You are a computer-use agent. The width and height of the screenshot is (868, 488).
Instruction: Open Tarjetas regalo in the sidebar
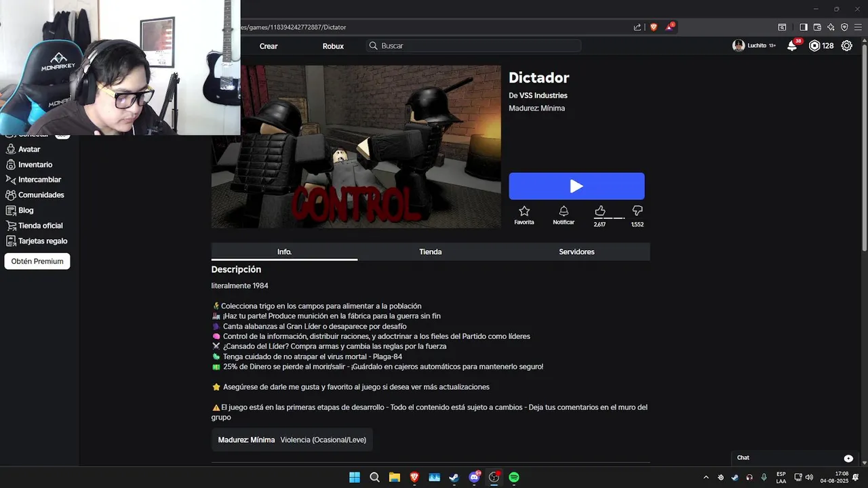[x=37, y=241]
